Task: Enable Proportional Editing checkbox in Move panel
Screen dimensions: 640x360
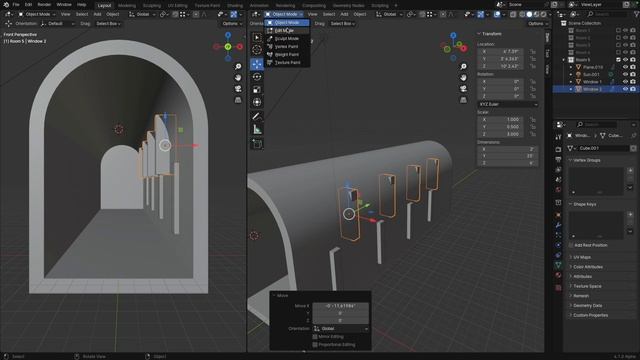Action: tap(315, 344)
